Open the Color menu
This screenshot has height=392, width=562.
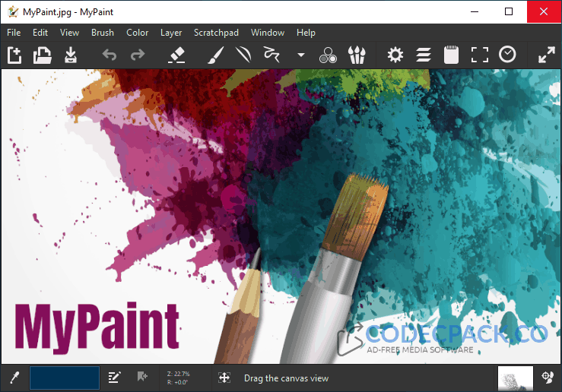(x=138, y=33)
